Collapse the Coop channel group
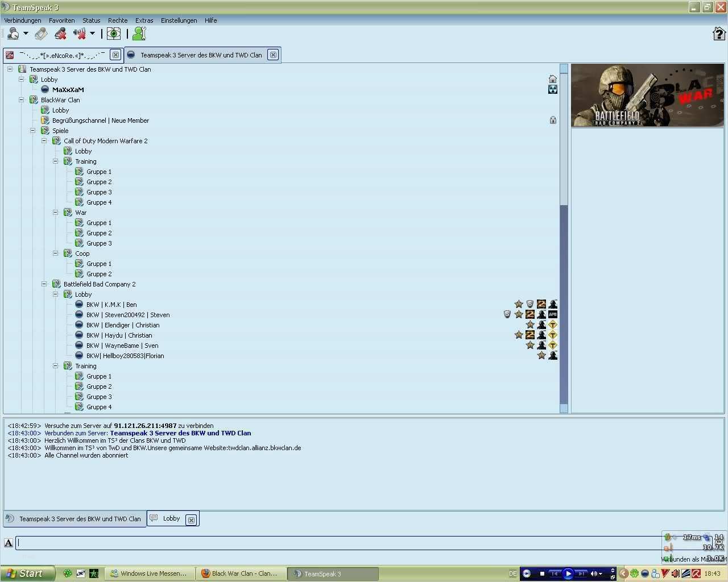Viewport: 728px width, 582px height. (x=55, y=253)
